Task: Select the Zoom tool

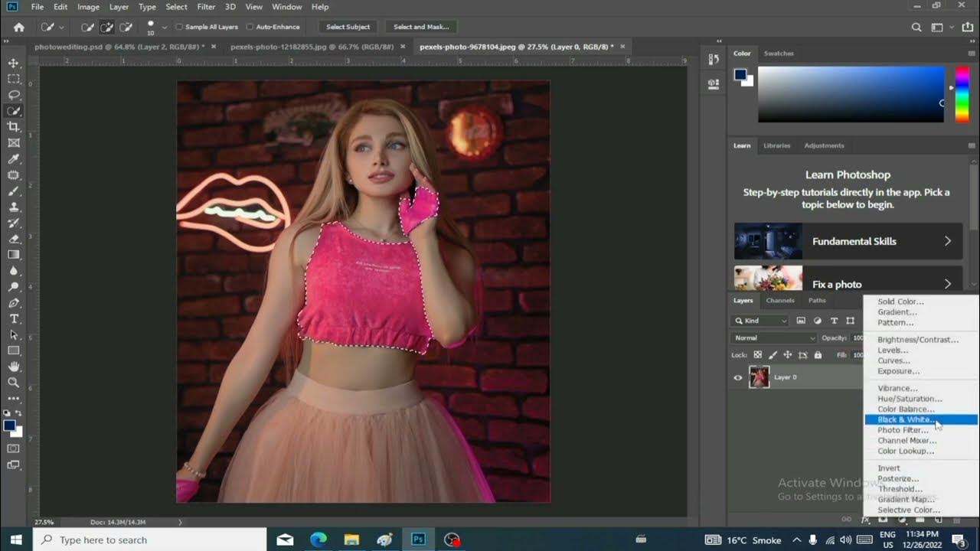Action: (13, 383)
